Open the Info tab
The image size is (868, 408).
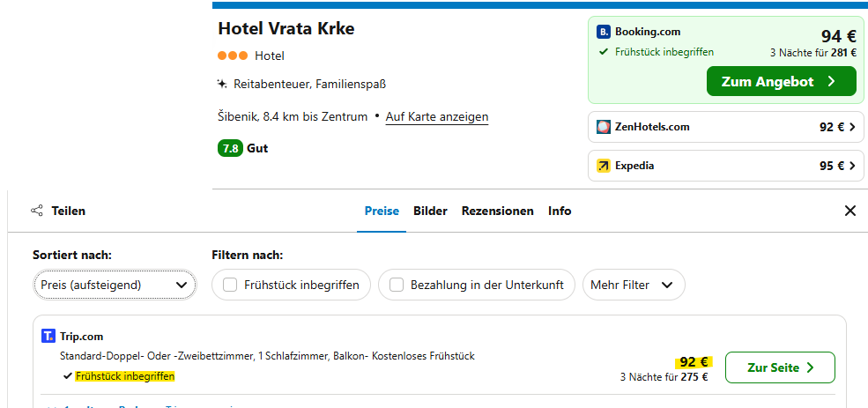click(x=560, y=211)
